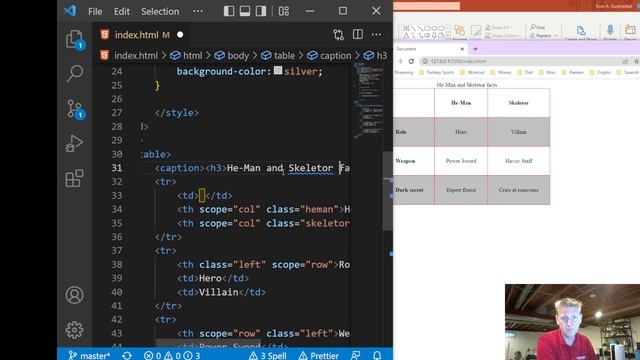Click the 'Power Sword' table cell
This screenshot has height=360, width=640.
[x=461, y=161]
